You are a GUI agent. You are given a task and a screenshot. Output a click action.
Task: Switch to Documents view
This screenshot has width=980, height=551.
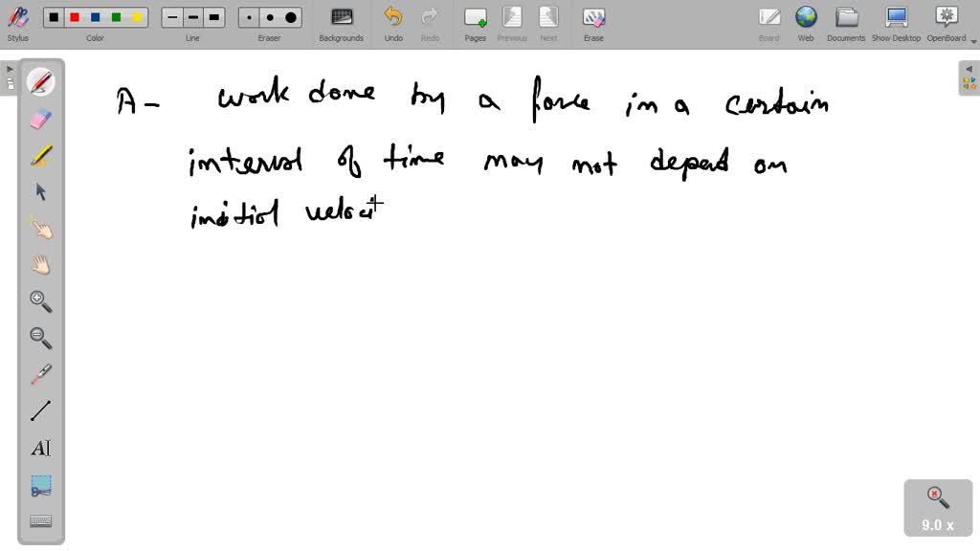pos(846,22)
